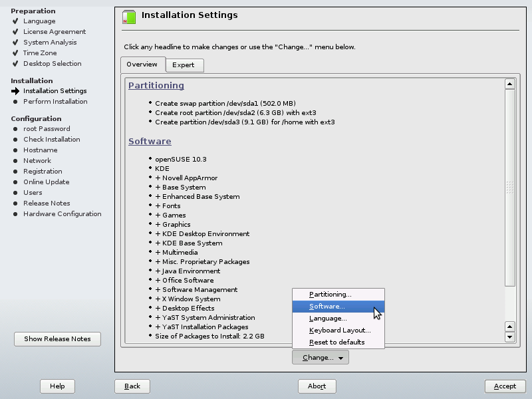This screenshot has width=532, height=399.
Task: Select Hostname in the sidebar
Action: [x=40, y=150]
